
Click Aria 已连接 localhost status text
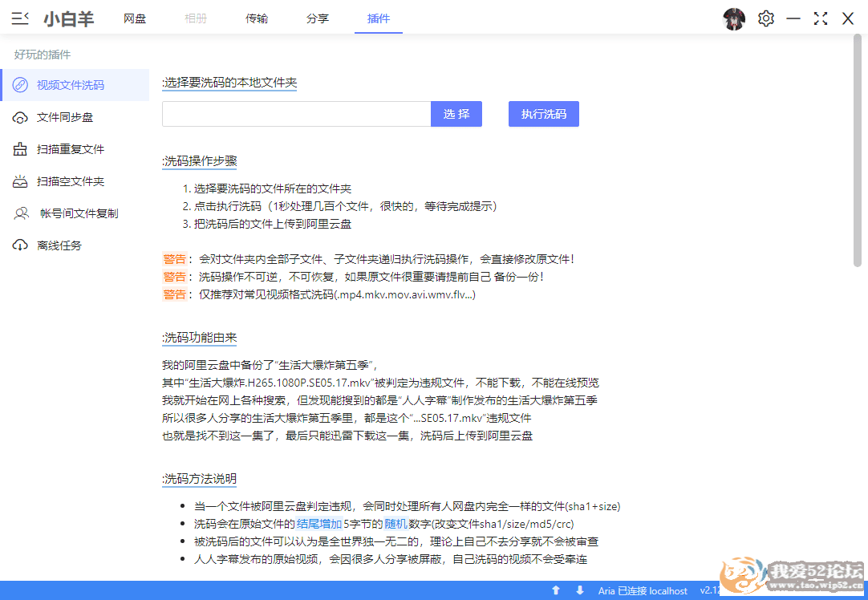click(643, 590)
